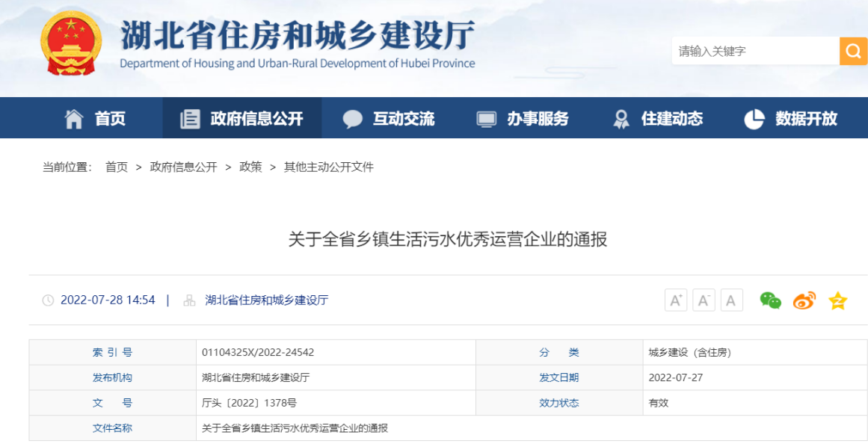
Task: Go to 政策 in the breadcrumb
Action: pyautogui.click(x=250, y=167)
